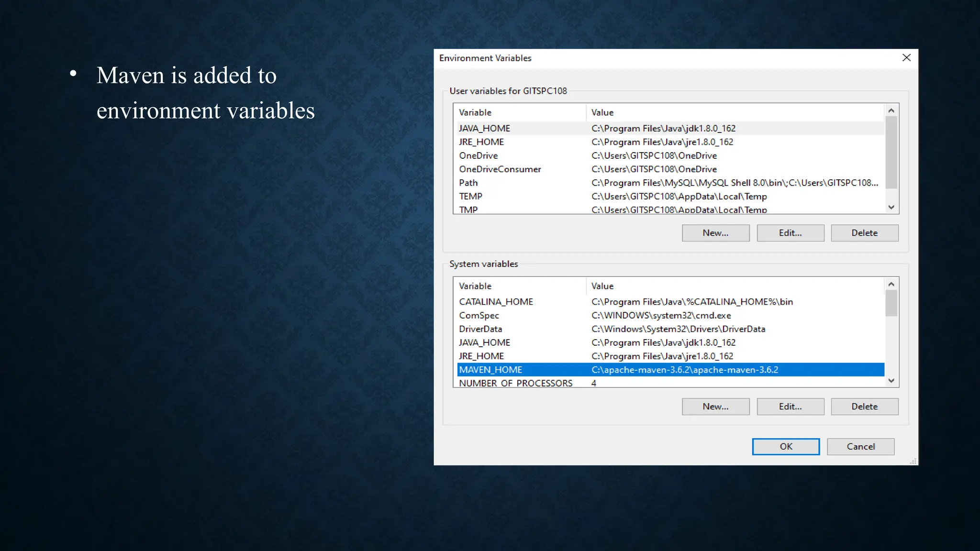Image resolution: width=980 pixels, height=551 pixels.
Task: Cancel the Environment Variables dialog
Action: [x=860, y=446]
